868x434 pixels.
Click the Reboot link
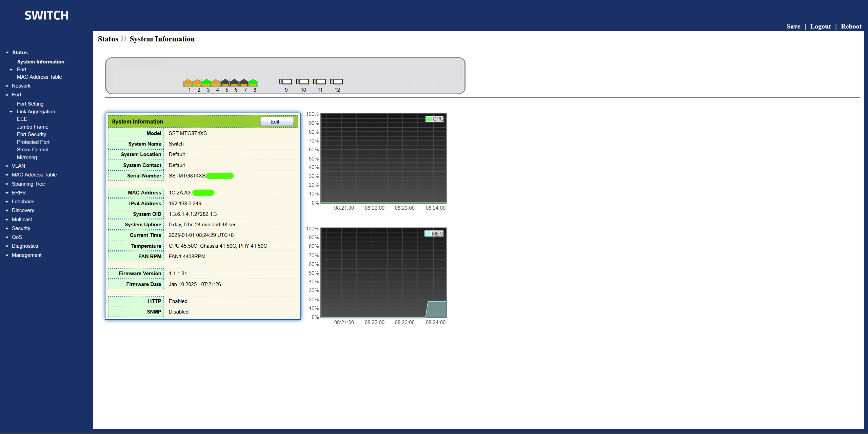851,26
